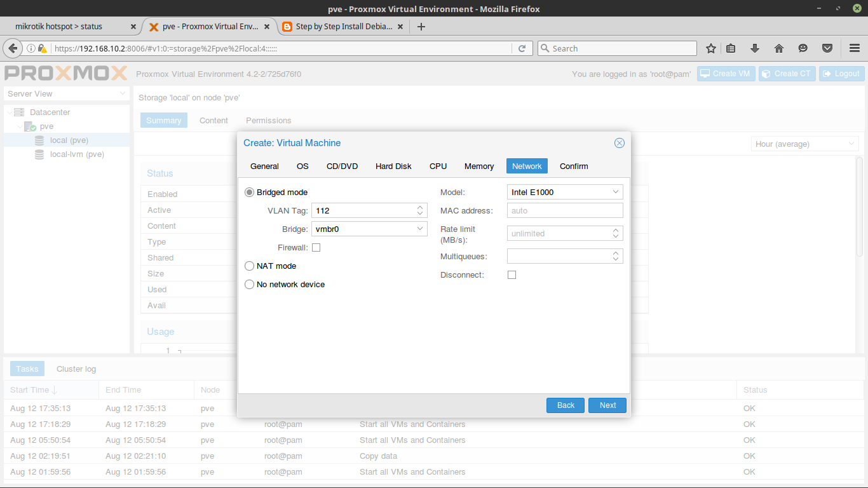
Task: Click the local-lvm (pve) storage icon
Action: [39, 154]
